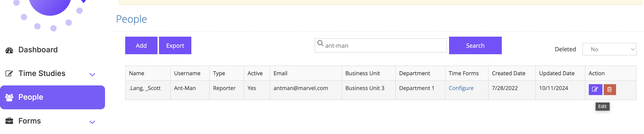The height and width of the screenshot is (134, 644).
Task: Click the Updated Date column header
Action: pyautogui.click(x=560, y=73)
